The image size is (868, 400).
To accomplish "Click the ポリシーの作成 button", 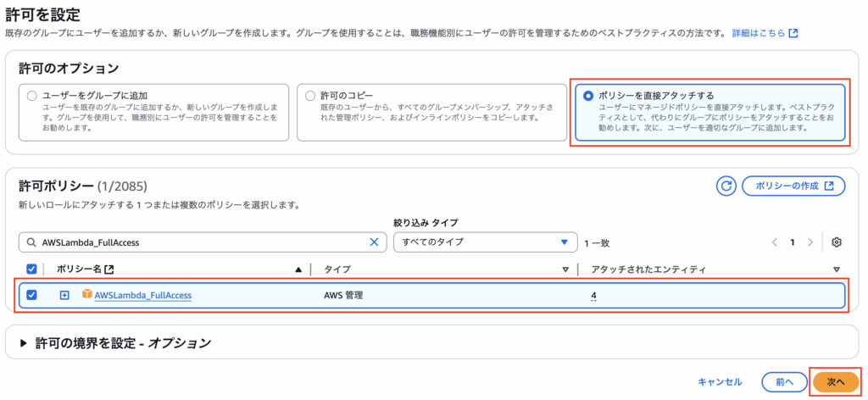I will (x=793, y=186).
